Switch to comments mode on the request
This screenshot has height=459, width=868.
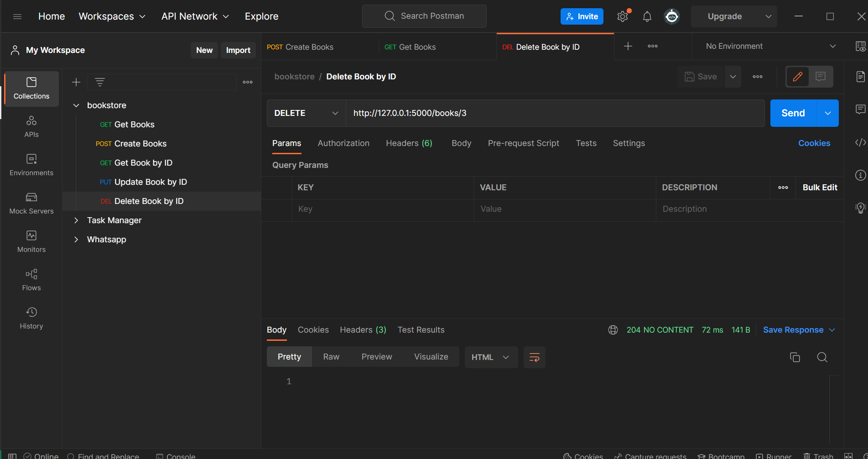click(821, 76)
